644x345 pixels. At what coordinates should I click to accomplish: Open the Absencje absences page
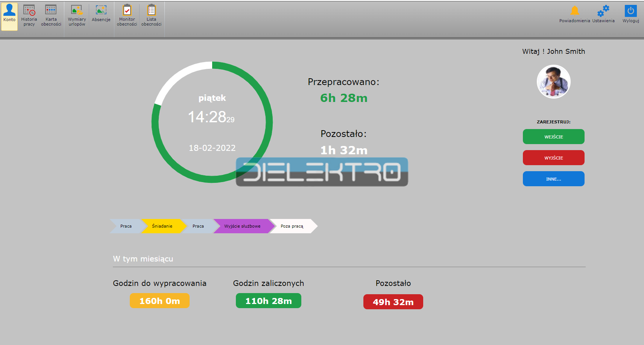pyautogui.click(x=101, y=14)
